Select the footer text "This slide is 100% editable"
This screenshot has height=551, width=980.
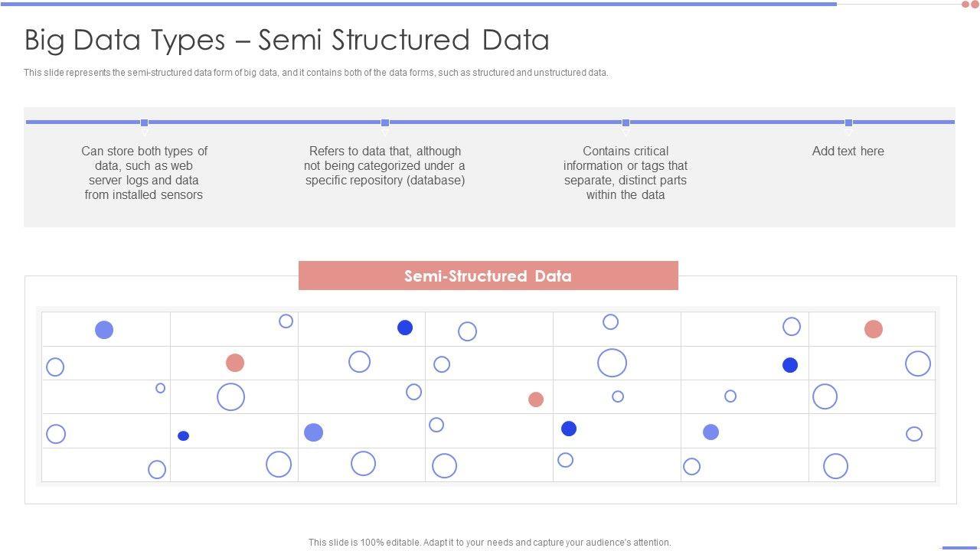pyautogui.click(x=489, y=543)
